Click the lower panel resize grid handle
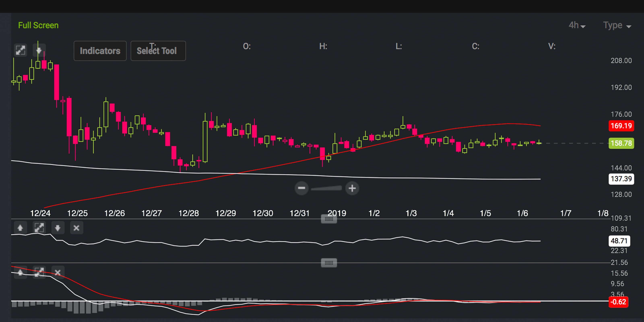Image resolution: width=644 pixels, height=322 pixels. (x=329, y=262)
